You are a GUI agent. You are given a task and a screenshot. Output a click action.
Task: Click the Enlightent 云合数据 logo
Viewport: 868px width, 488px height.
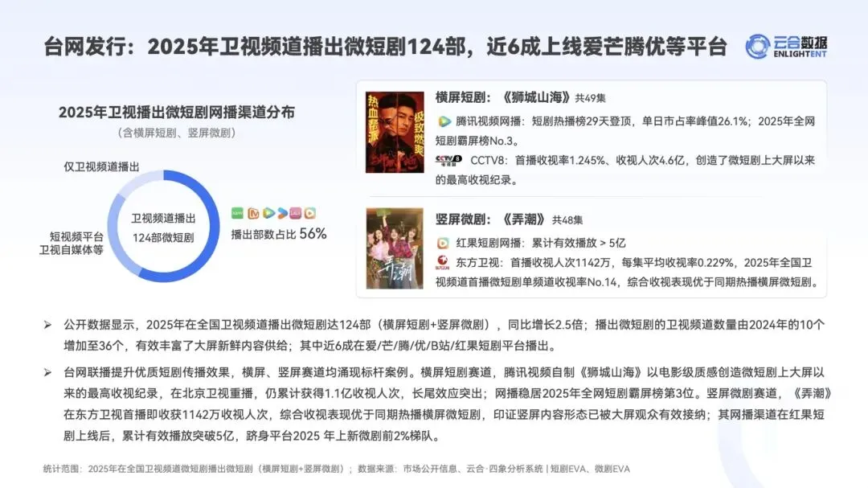pos(786,47)
